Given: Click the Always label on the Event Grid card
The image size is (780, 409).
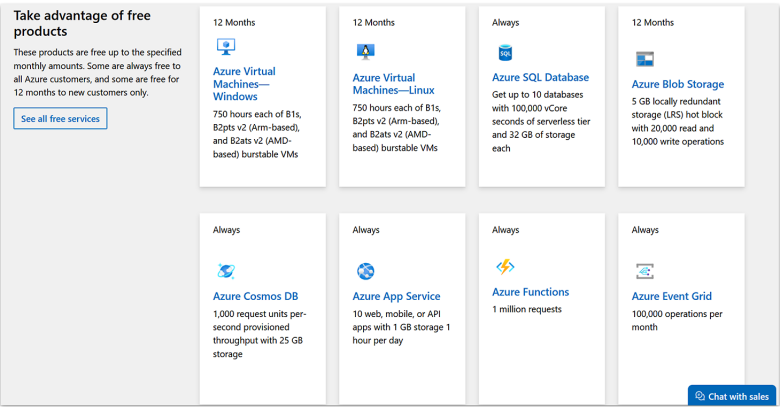Looking at the screenshot, I should [x=645, y=230].
